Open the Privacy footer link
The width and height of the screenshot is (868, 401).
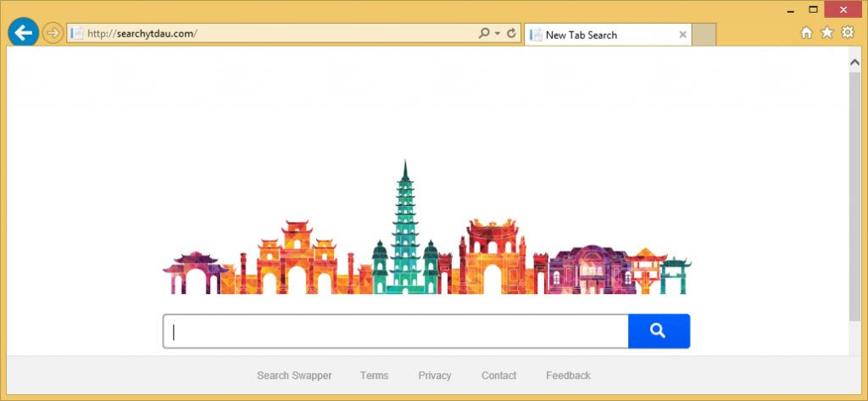(435, 376)
